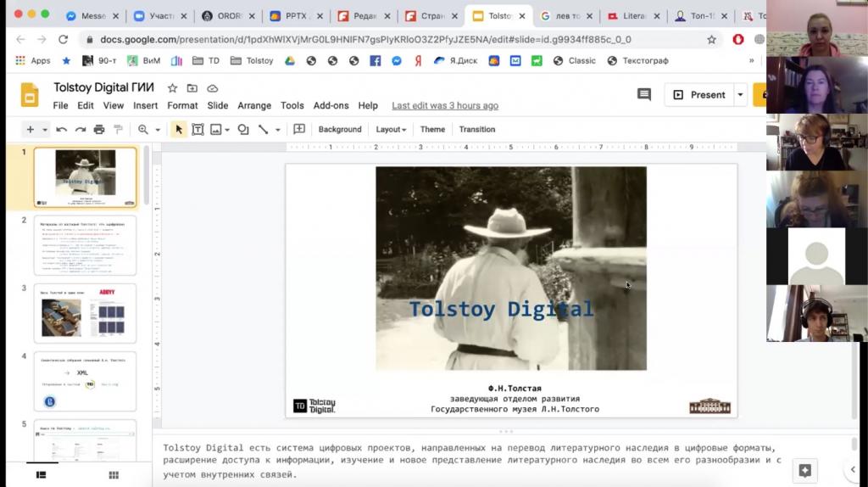Open the Slide menu
The width and height of the screenshot is (868, 487).
point(218,105)
